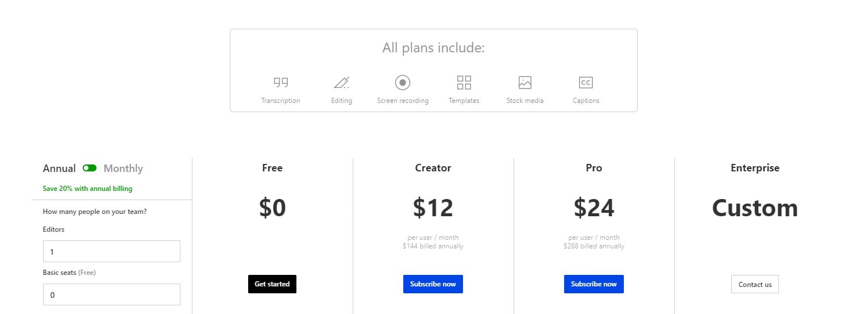Screen dimensions: 868x314
Task: Click the Stock media image icon
Action: click(x=525, y=82)
